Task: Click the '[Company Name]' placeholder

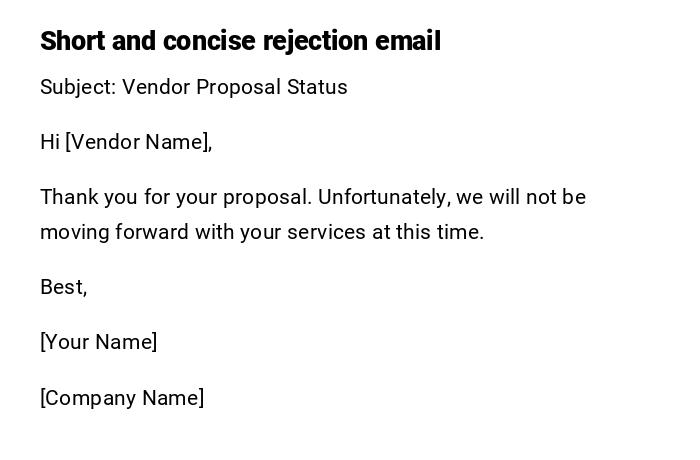Action: [122, 398]
